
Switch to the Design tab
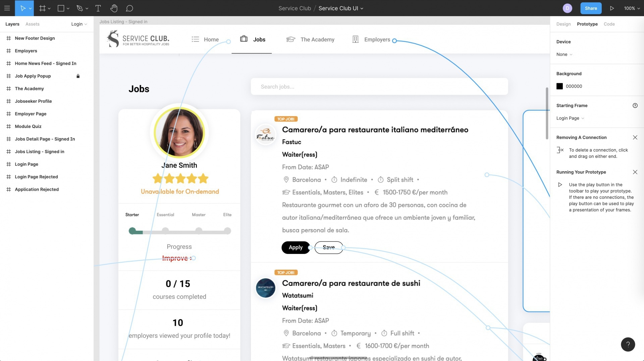(563, 24)
